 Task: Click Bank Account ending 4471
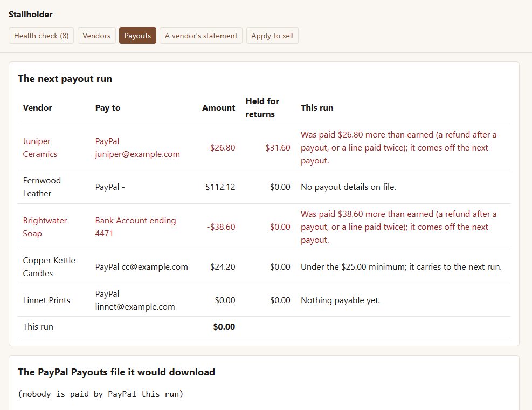point(135,227)
